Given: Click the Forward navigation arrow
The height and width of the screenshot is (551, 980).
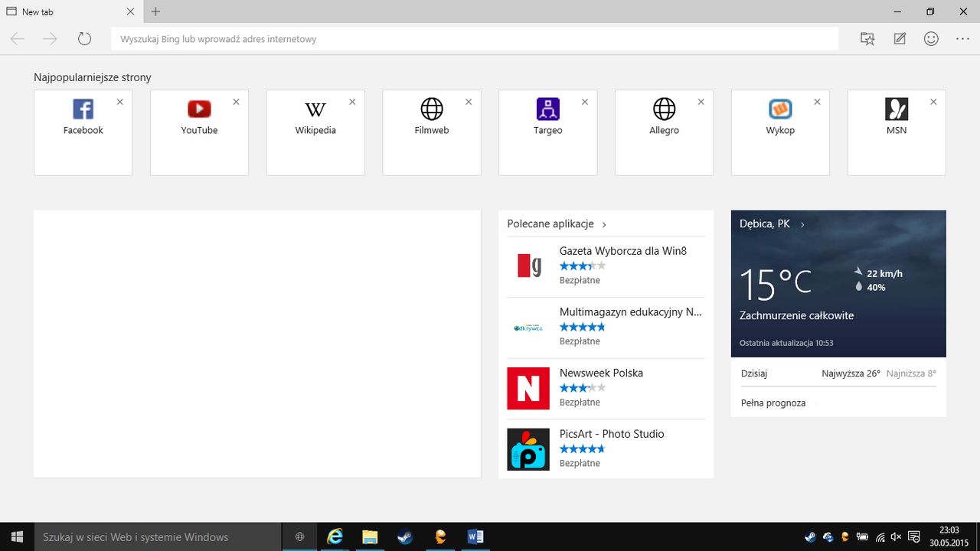Looking at the screenshot, I should click(51, 39).
